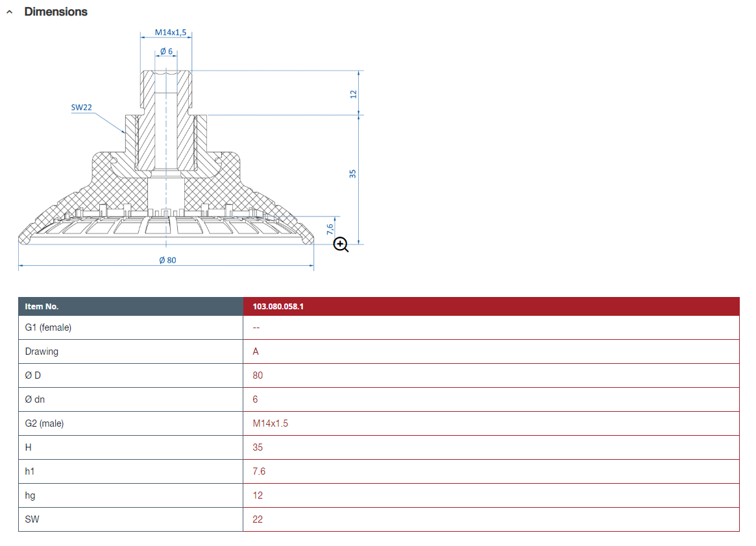Click the Ø dn row label
Viewport: 756px width, 546px height.
pos(35,399)
